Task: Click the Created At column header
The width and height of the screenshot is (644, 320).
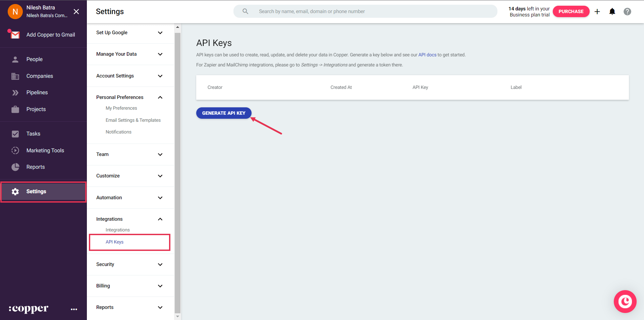Action: [x=341, y=87]
